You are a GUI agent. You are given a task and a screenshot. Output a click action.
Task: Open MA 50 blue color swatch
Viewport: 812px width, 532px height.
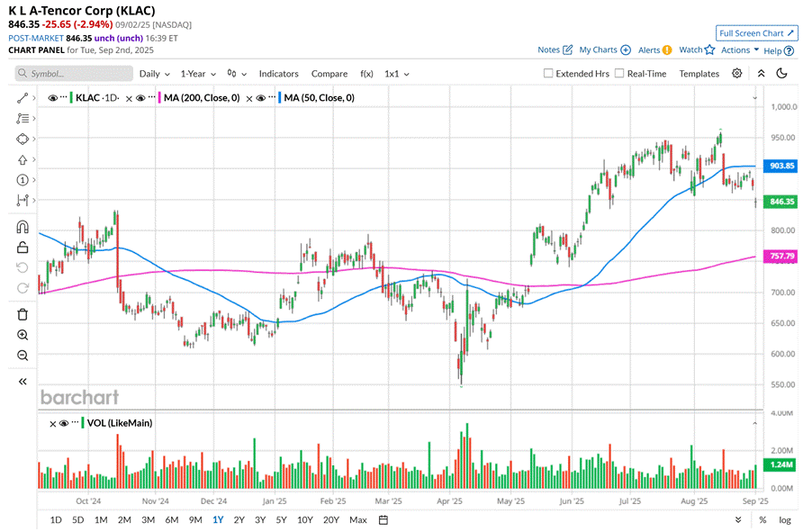pyautogui.click(x=280, y=97)
